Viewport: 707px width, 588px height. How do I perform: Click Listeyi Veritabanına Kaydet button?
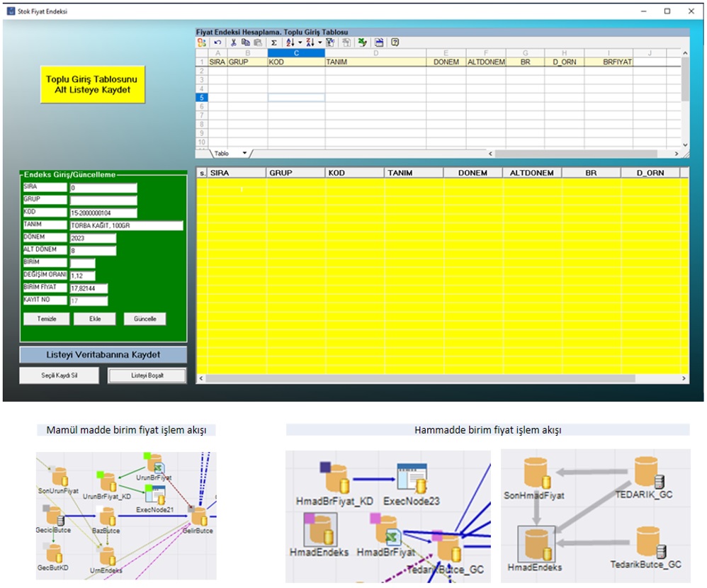(103, 354)
